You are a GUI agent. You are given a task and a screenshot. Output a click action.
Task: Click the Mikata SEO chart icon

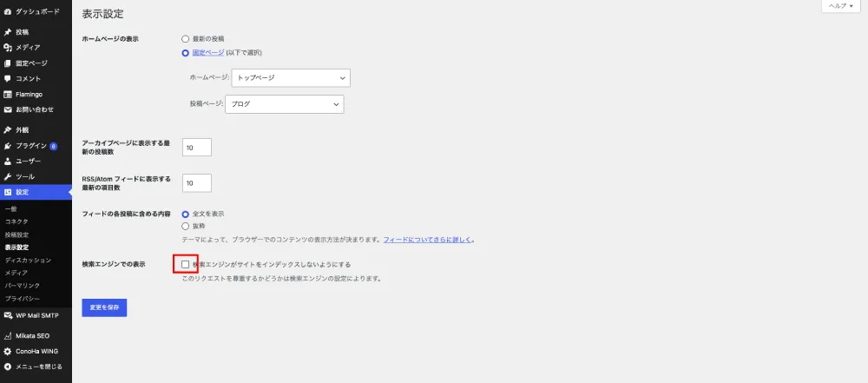tap(8, 336)
